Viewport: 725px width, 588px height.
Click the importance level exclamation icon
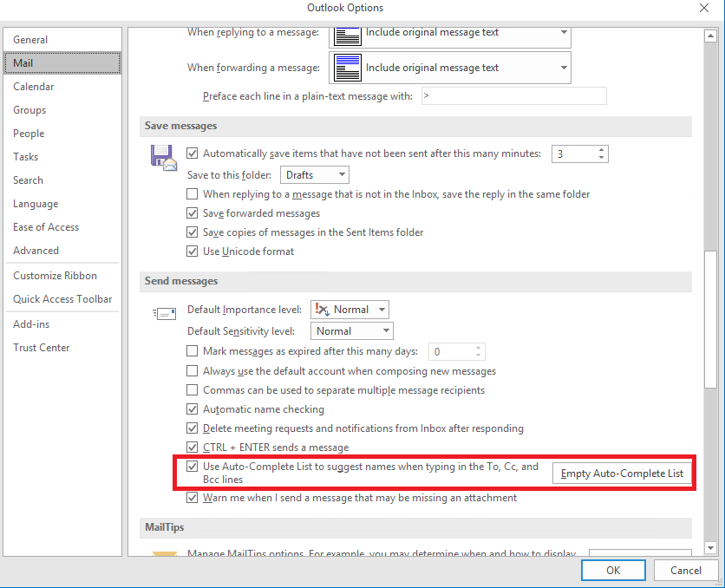[322, 310]
